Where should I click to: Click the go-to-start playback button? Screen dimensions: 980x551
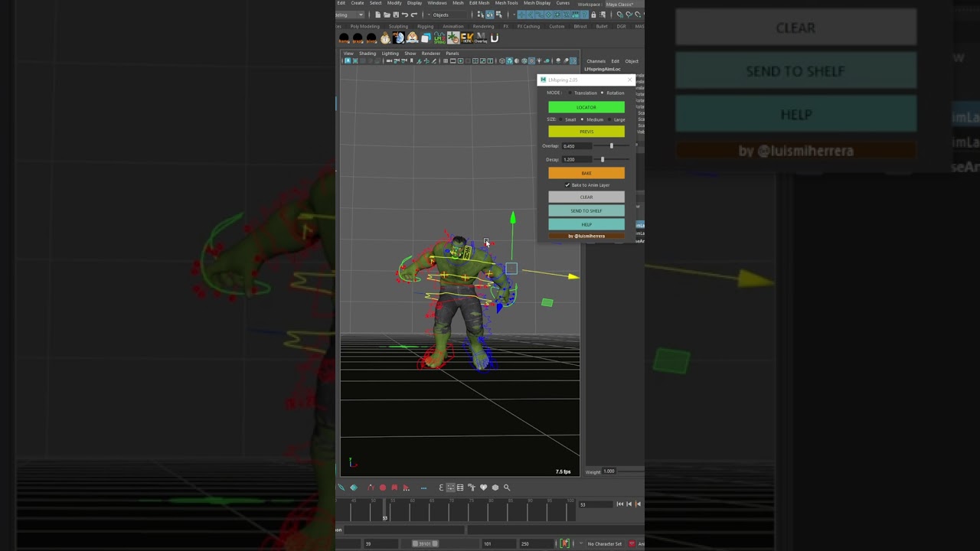[620, 504]
